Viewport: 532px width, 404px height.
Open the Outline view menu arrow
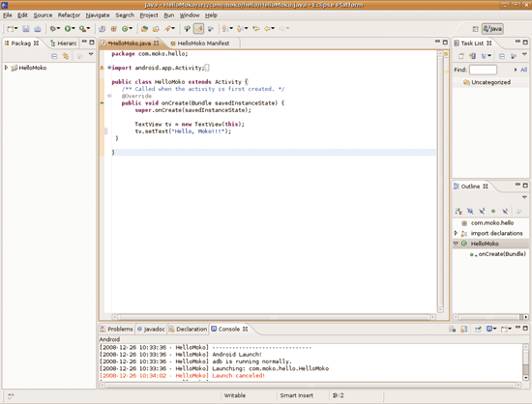point(524,197)
